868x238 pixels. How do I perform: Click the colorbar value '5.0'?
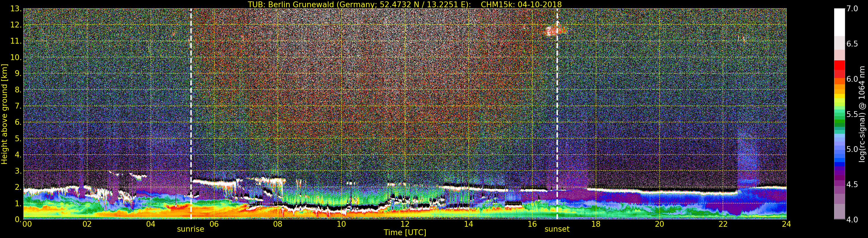(x=852, y=149)
